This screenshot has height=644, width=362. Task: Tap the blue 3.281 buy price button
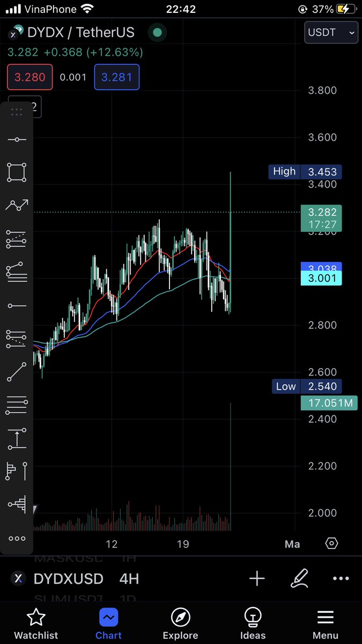click(117, 77)
